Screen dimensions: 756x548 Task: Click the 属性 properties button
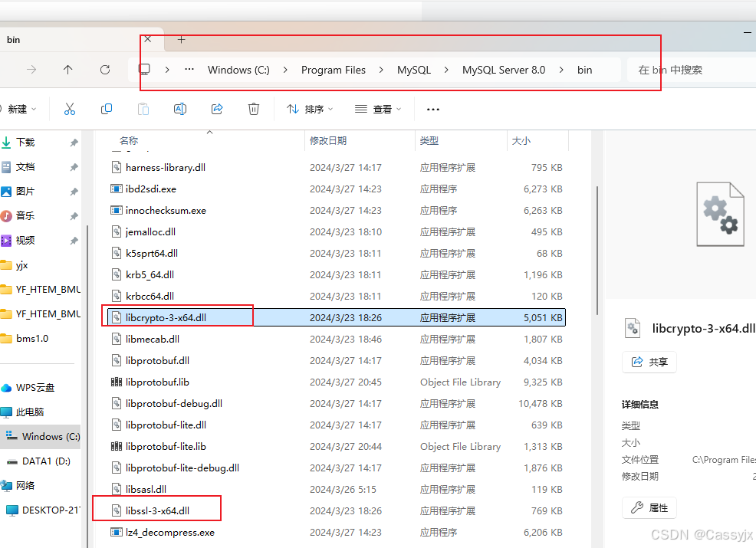tap(649, 507)
